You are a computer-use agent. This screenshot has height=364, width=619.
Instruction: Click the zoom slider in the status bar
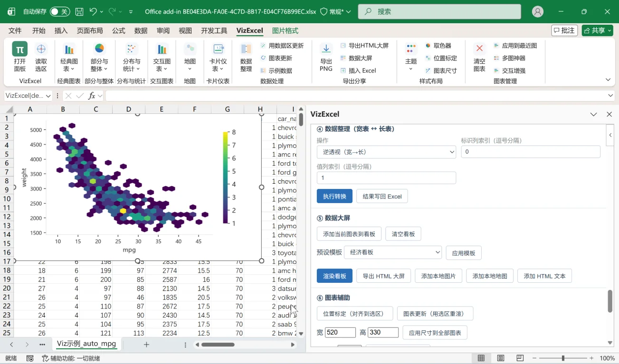(x=563, y=358)
